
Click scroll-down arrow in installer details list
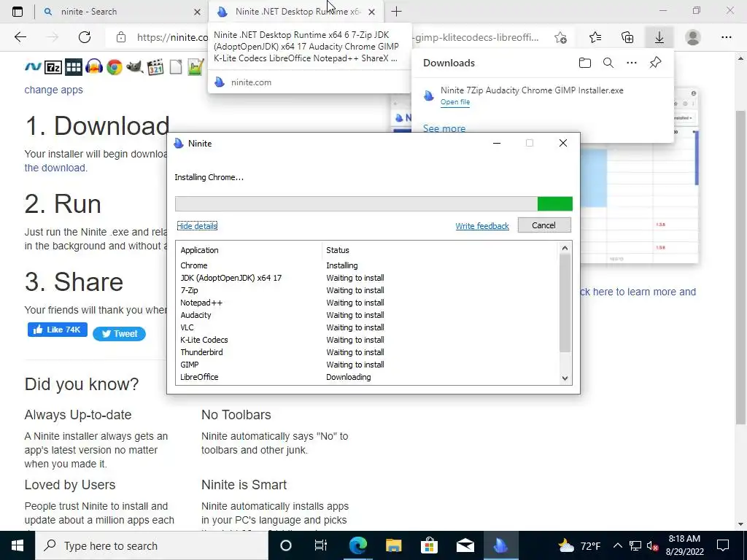[565, 378]
